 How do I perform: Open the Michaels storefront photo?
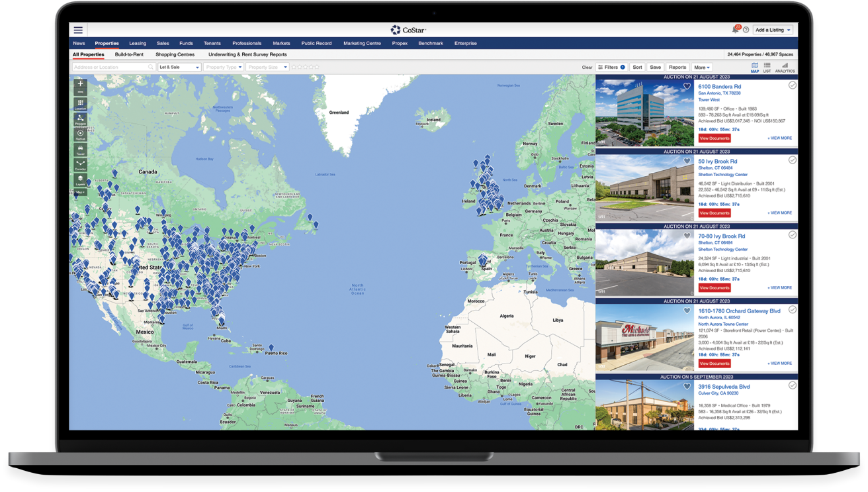(x=644, y=338)
